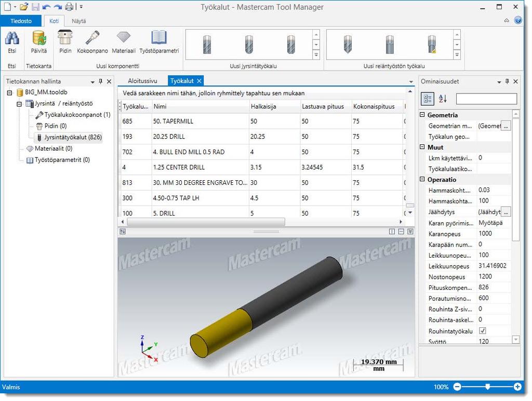The height and width of the screenshot is (401, 532).
Task: Open the Ominaisuudet panel options arrow
Action: tap(499, 82)
